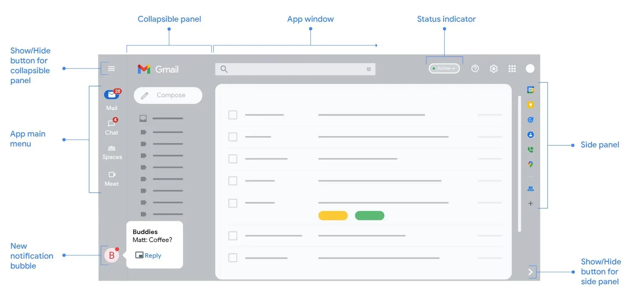
Task: Open the Active status dropdown
Action: [x=444, y=69]
